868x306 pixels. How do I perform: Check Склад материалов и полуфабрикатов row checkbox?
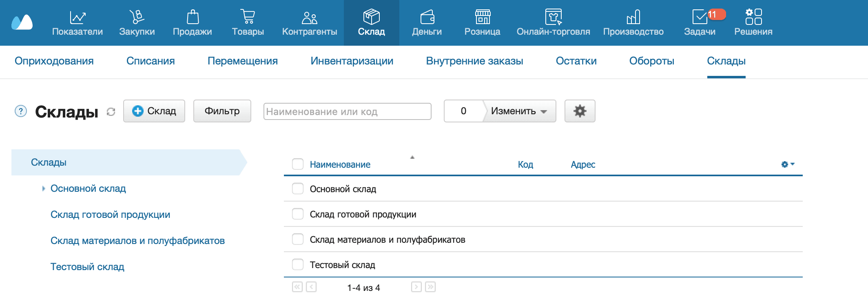(x=298, y=239)
